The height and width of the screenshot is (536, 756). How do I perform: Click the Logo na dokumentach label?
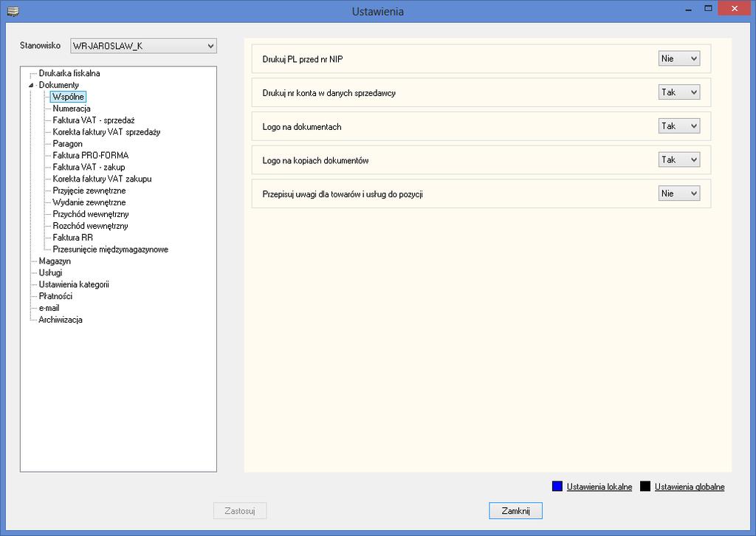pos(302,127)
